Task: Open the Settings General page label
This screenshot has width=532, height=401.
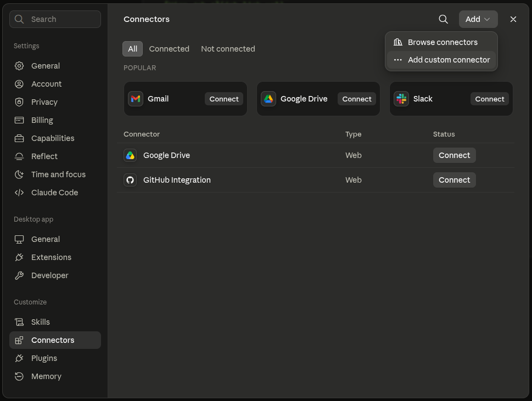Action: [x=46, y=66]
